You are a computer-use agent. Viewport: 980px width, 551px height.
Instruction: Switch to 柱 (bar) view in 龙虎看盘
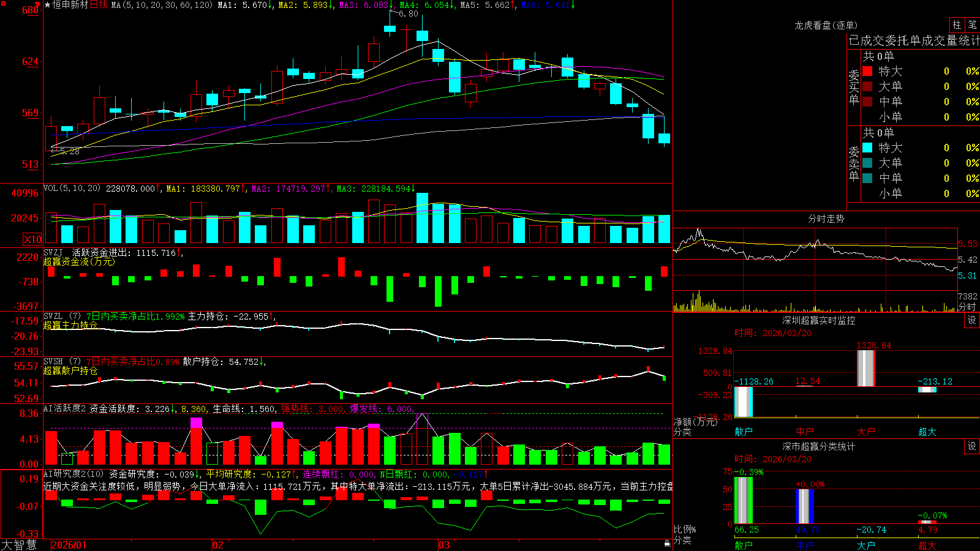click(957, 24)
